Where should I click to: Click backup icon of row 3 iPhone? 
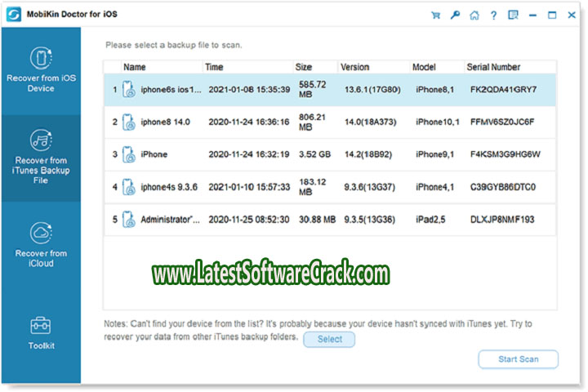coord(129,154)
